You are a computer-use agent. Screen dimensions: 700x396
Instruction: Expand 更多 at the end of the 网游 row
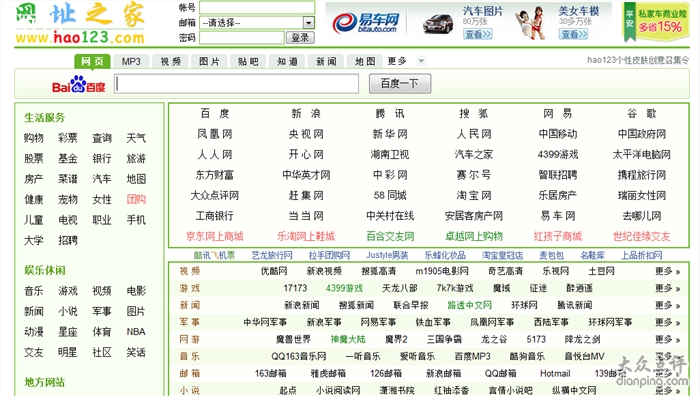667,339
